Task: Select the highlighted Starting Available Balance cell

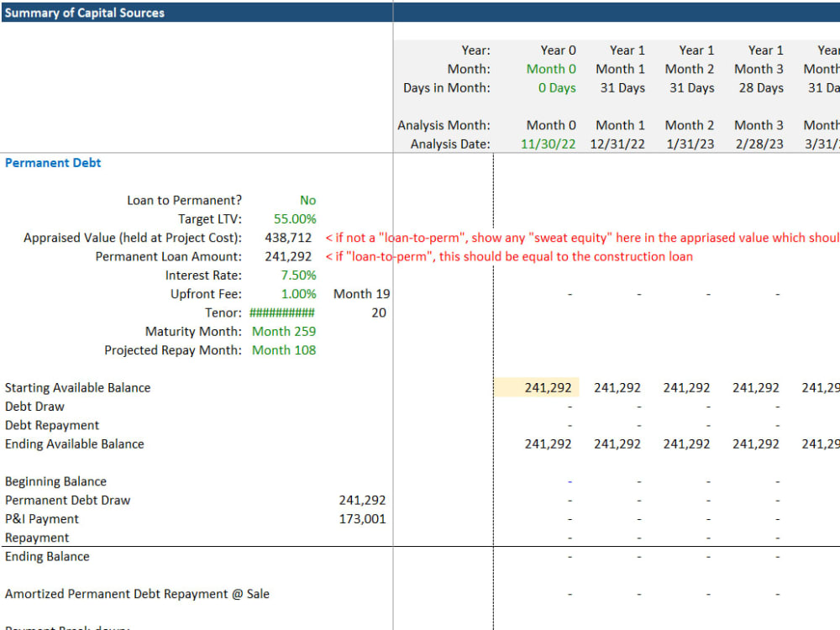Action: (550, 386)
